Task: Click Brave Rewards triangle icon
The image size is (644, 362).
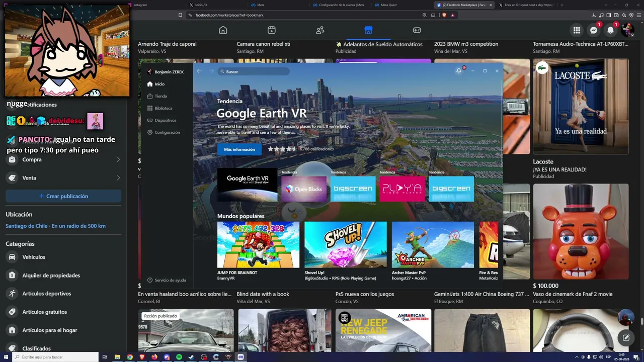Action: (x=452, y=15)
